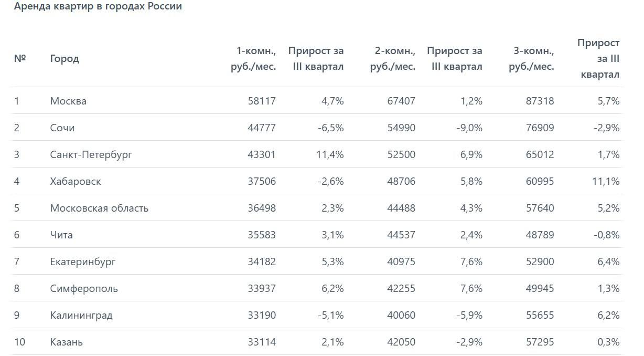Screen dimensions: 644x356
Task: Select the 2-комн., руб./мес. column header
Action: coord(392,59)
